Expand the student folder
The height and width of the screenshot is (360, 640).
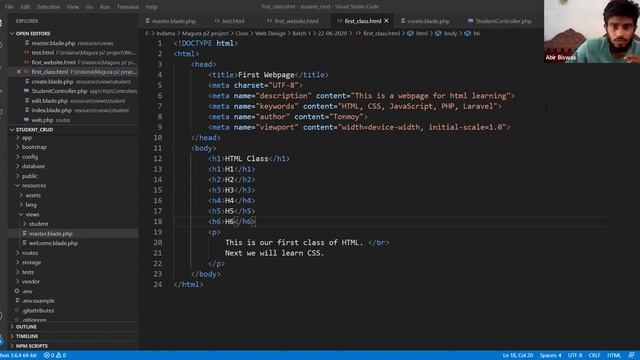coord(38,224)
